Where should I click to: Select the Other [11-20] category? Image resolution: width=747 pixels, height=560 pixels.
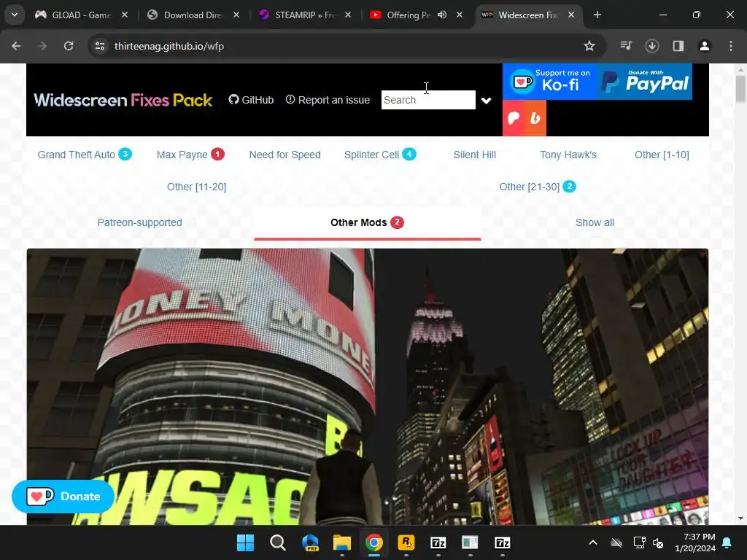pos(196,187)
